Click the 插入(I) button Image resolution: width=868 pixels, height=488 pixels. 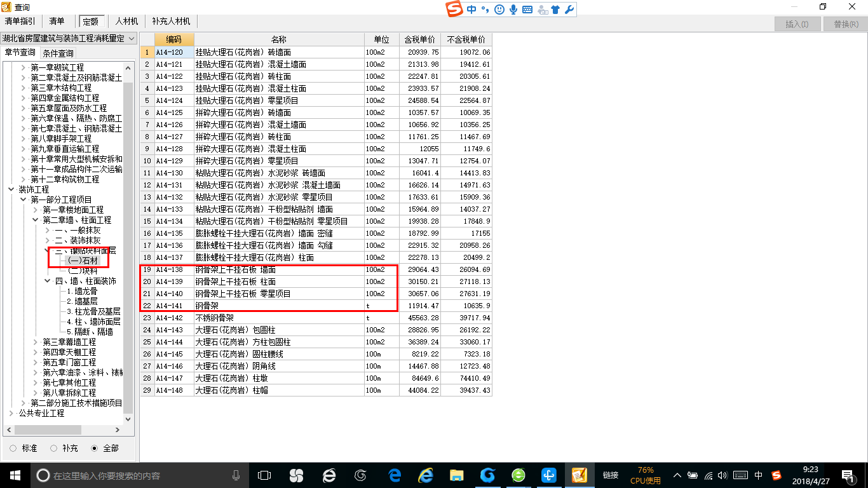(x=797, y=24)
